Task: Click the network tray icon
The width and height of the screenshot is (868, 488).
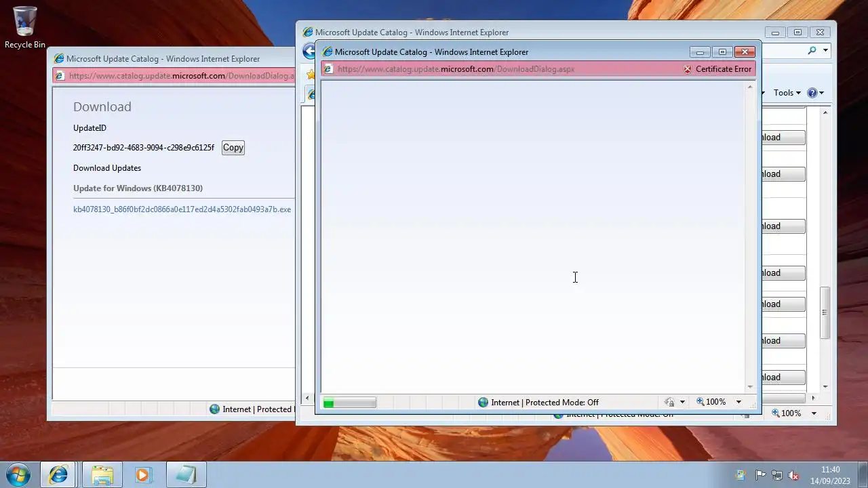Action: click(x=777, y=476)
